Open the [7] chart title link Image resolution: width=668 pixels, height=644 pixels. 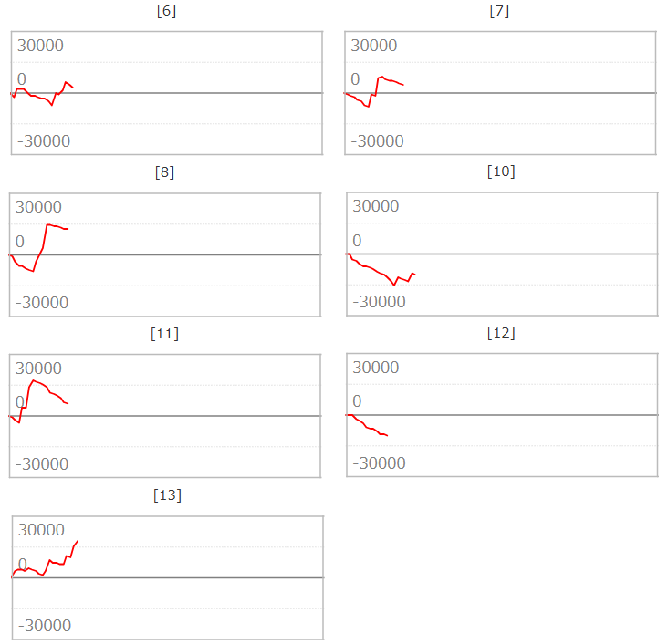pyautogui.click(x=500, y=11)
